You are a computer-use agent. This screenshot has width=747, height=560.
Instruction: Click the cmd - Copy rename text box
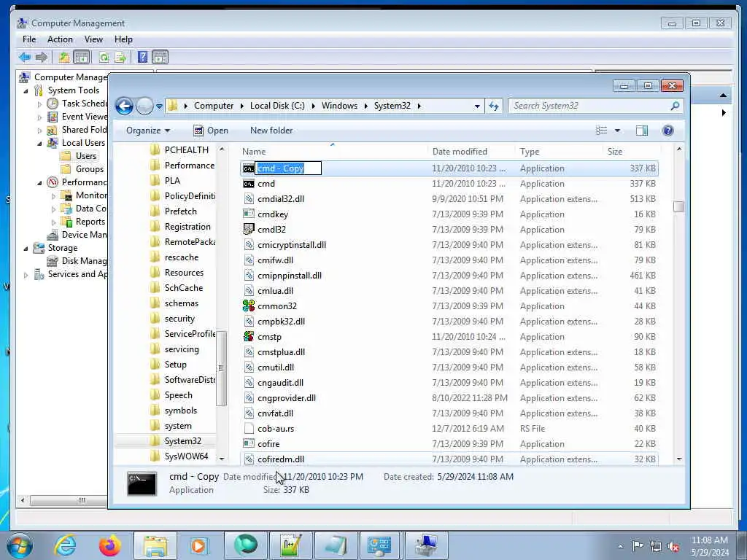[x=288, y=168]
